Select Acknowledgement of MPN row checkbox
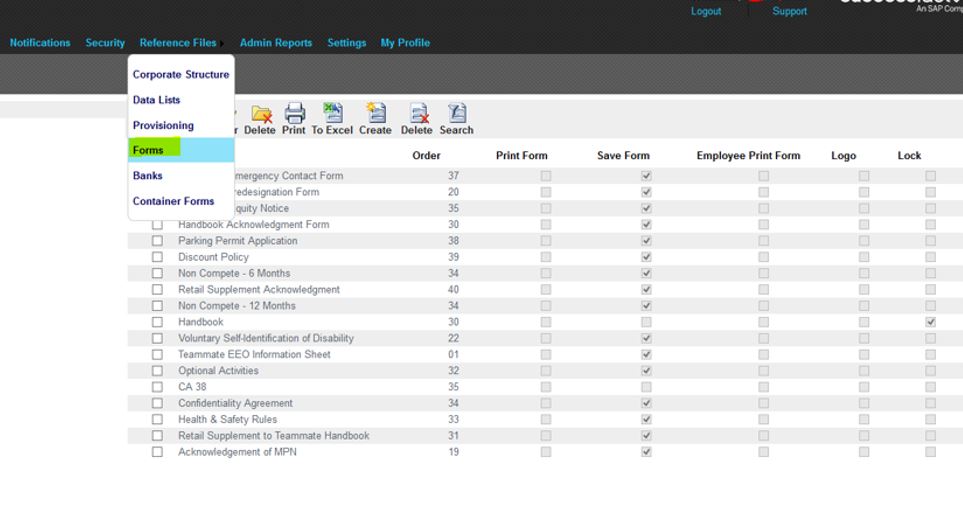This screenshot has width=963, height=522. click(157, 452)
